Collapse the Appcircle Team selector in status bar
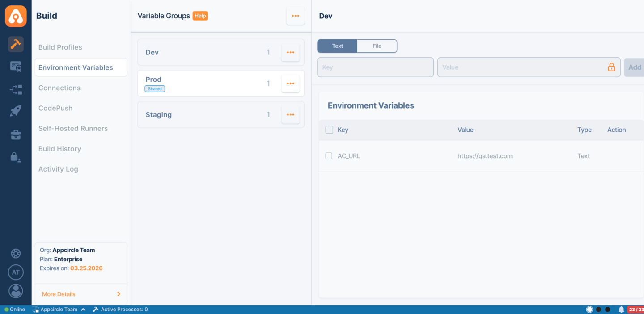The height and width of the screenshot is (314, 644). coord(83,309)
